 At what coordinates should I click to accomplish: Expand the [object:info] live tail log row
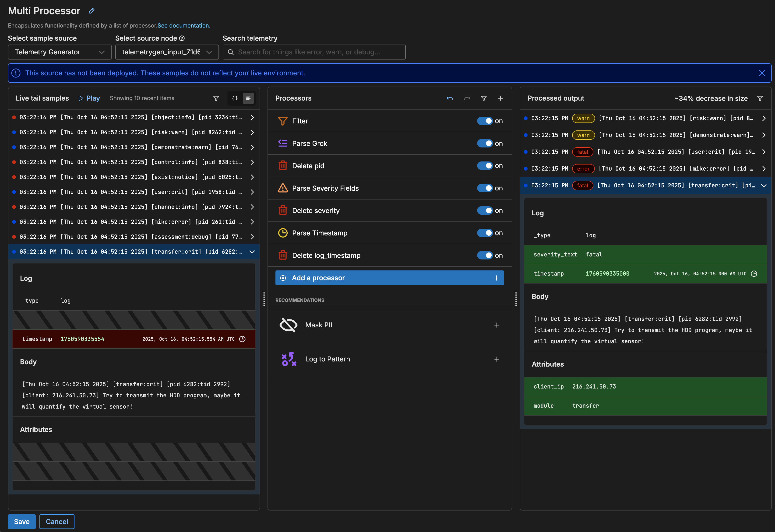252,117
